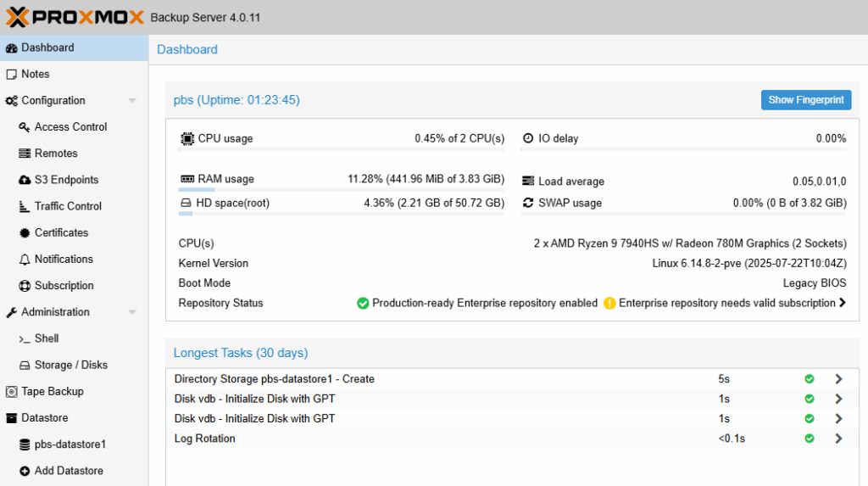Open Tape Backup in sidebar

coord(52,391)
